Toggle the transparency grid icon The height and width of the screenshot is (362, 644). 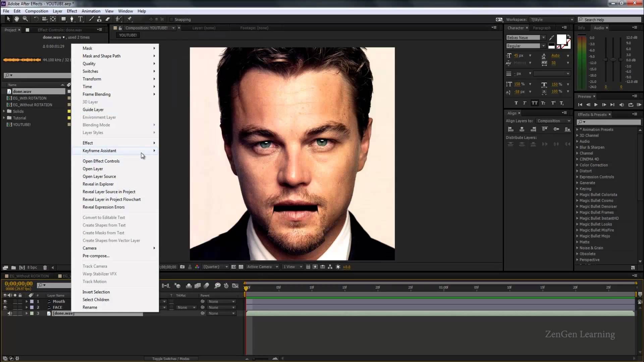pos(241,267)
